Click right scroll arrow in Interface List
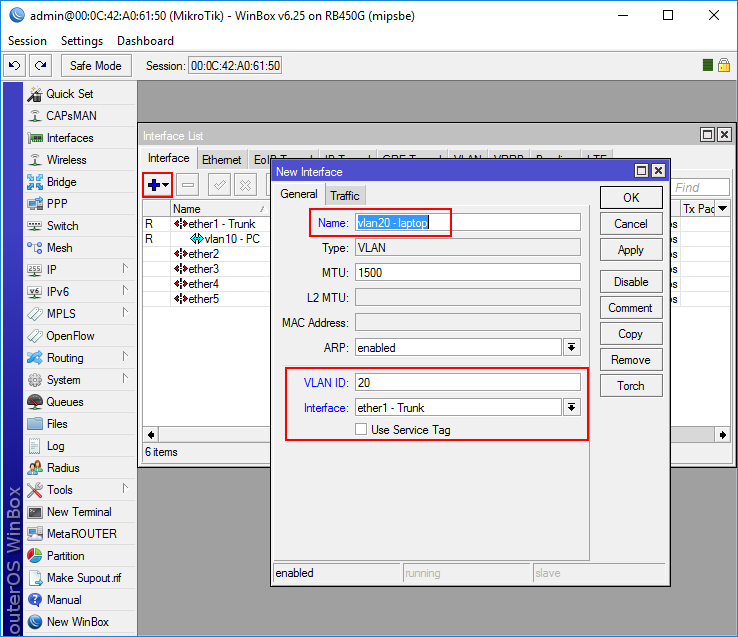This screenshot has height=637, width=738. pyautogui.click(x=723, y=435)
